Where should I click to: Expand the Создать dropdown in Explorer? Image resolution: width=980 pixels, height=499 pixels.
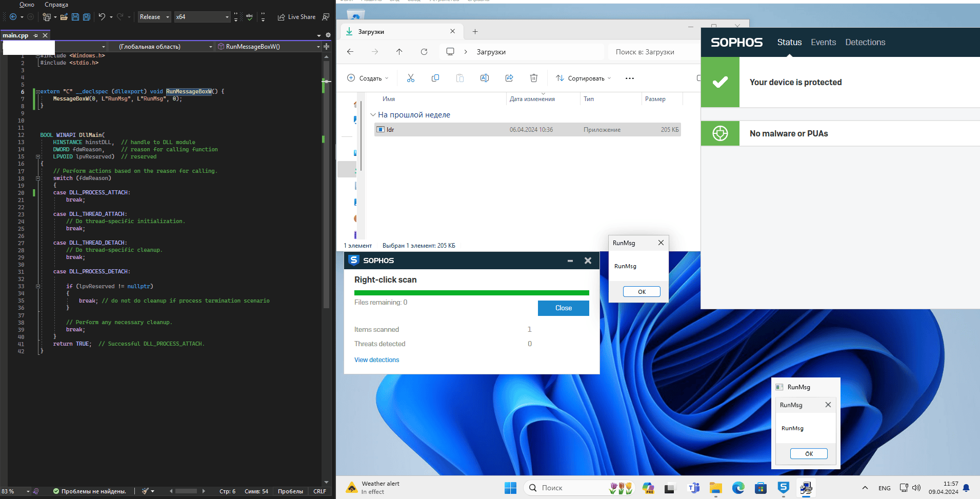(368, 78)
